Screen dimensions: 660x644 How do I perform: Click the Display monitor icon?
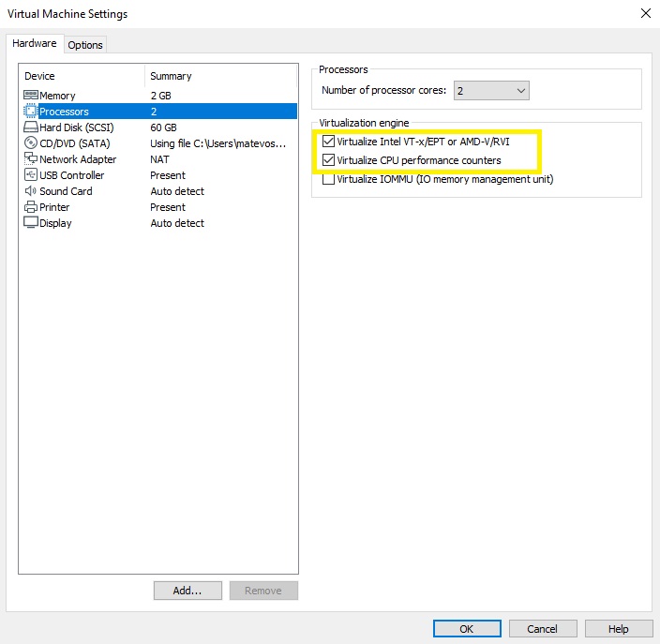click(x=30, y=223)
